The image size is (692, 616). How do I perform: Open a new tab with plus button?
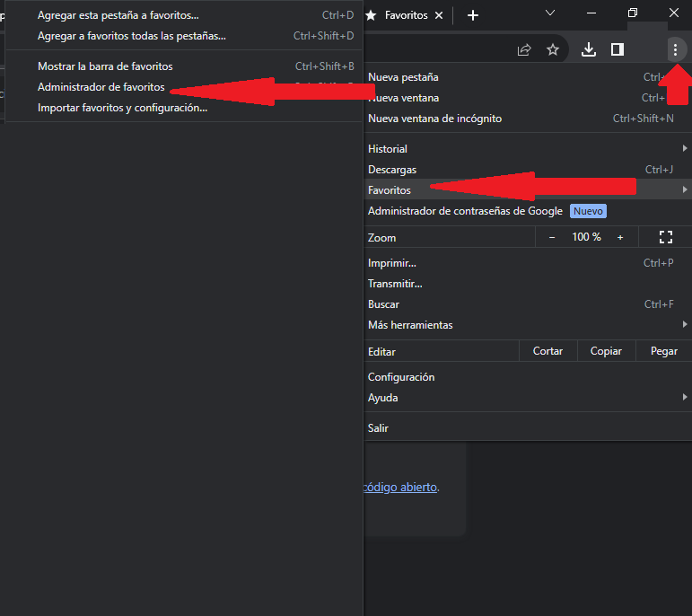point(473,15)
